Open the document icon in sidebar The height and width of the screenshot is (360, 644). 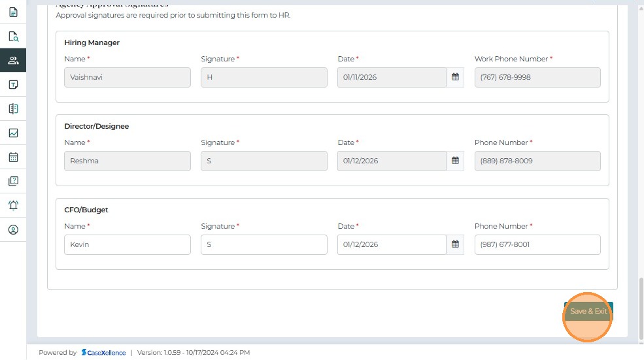coord(13,12)
